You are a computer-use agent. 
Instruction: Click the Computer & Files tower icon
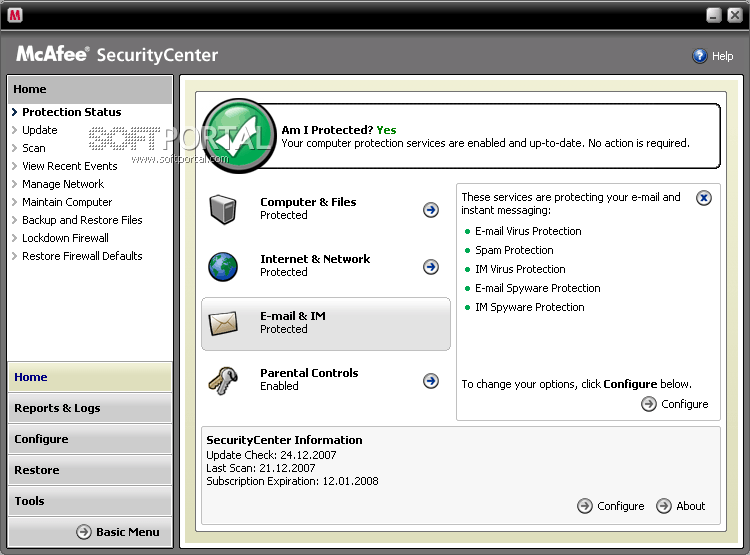223,209
